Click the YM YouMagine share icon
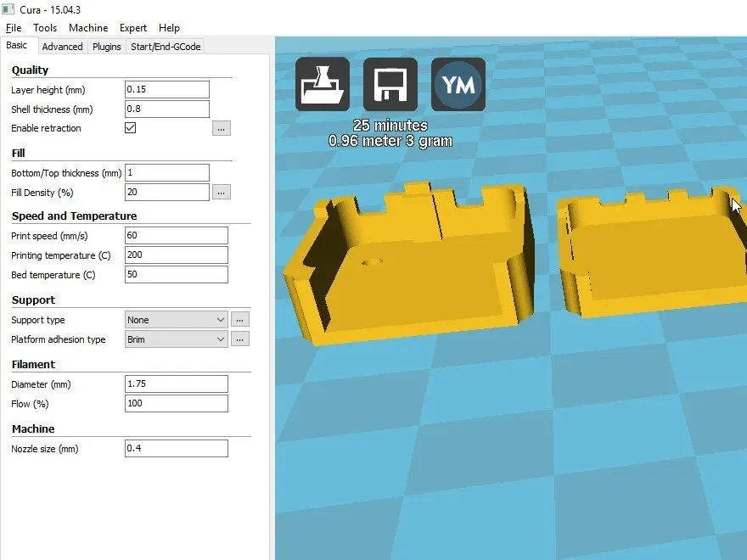 (x=458, y=84)
